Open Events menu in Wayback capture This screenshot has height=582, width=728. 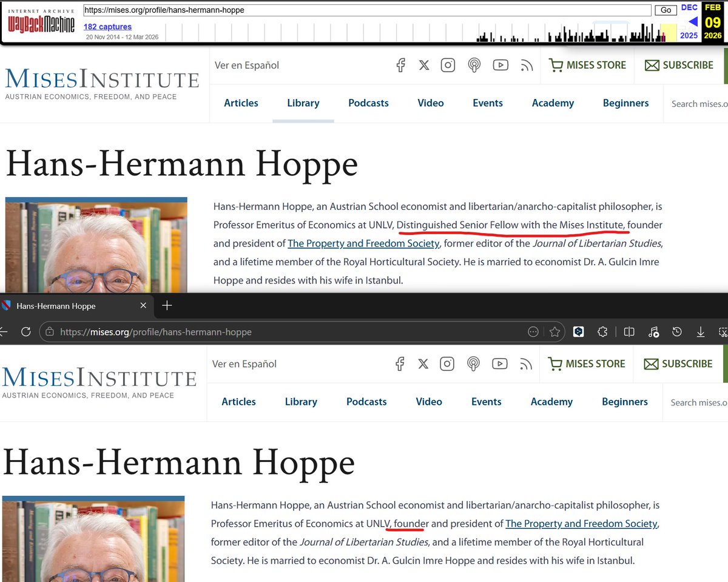click(488, 103)
